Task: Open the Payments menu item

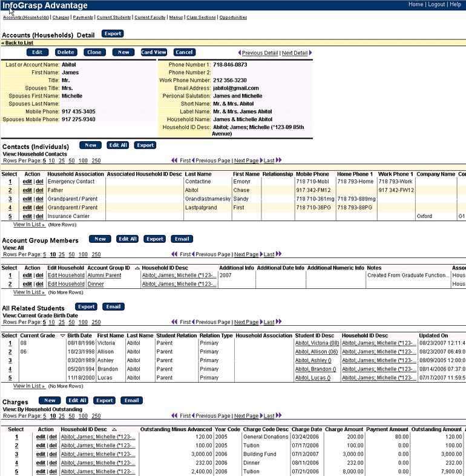Action: tap(83, 18)
